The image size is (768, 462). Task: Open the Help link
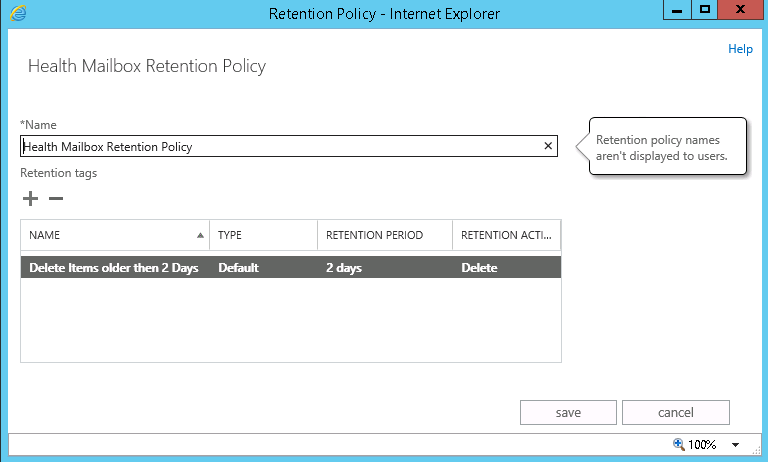pyautogui.click(x=740, y=49)
